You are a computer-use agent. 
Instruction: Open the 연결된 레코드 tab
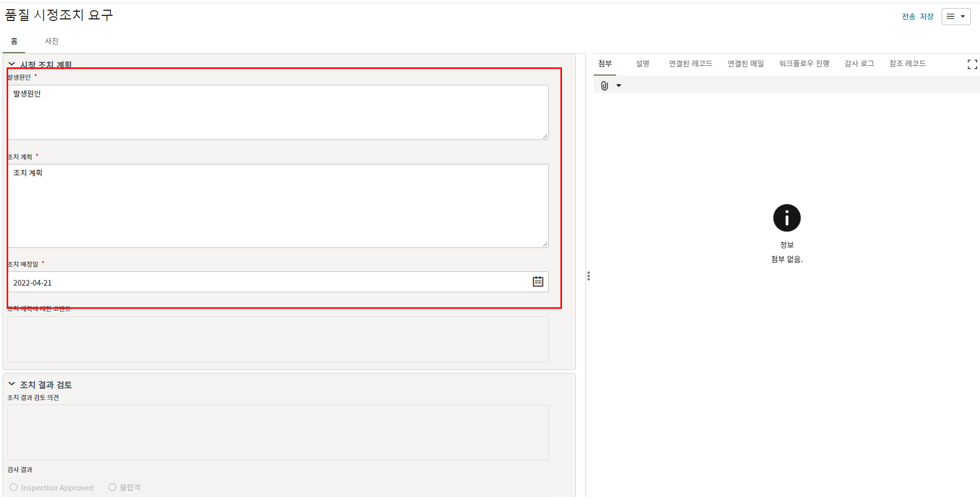tap(690, 63)
